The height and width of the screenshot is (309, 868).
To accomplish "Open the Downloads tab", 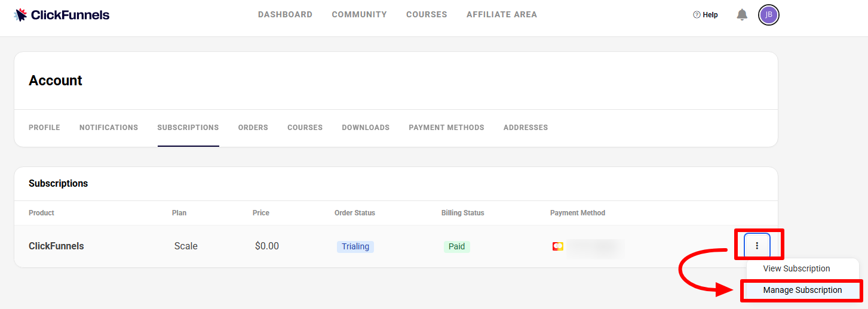I will tap(366, 128).
